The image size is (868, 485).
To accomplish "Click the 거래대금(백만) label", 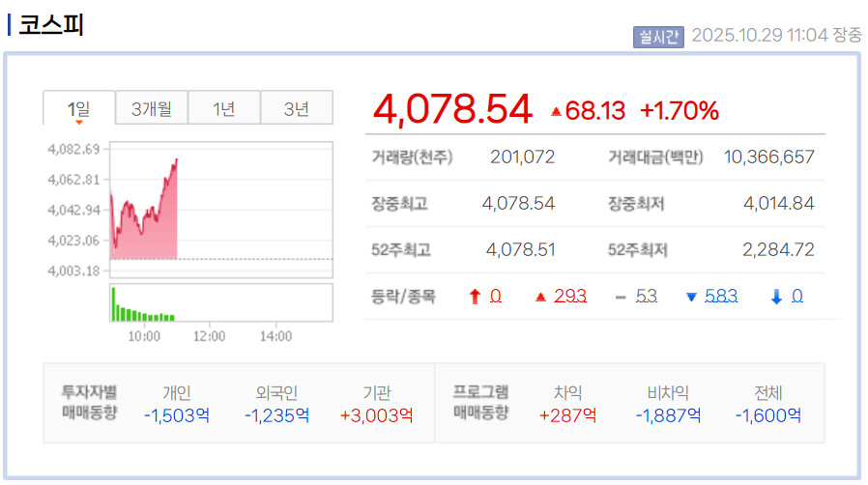I will click(x=655, y=157).
